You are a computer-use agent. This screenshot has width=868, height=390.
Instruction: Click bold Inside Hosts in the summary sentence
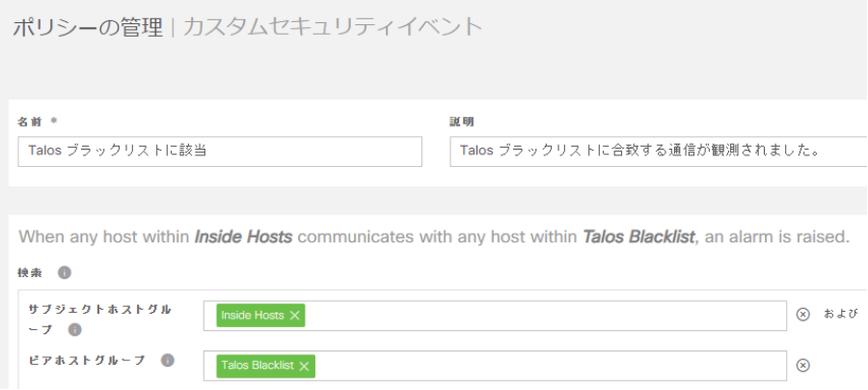[x=243, y=237]
